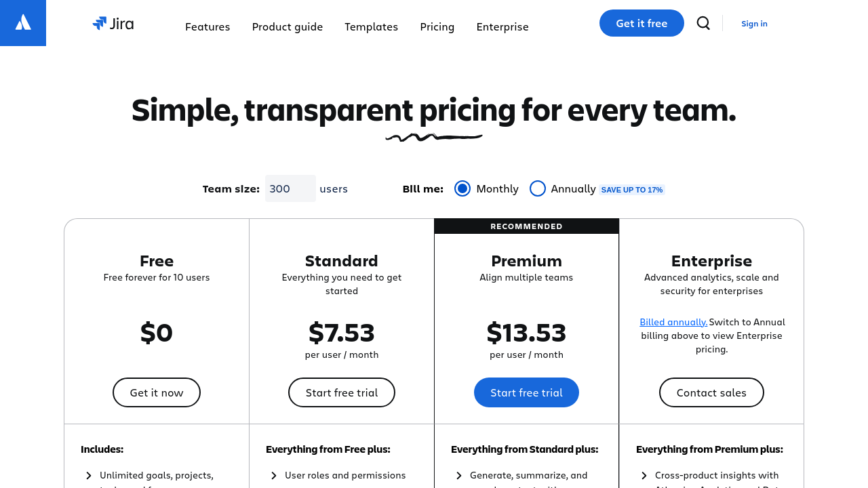Open the search magnifier icon
868x488 pixels.
click(703, 24)
